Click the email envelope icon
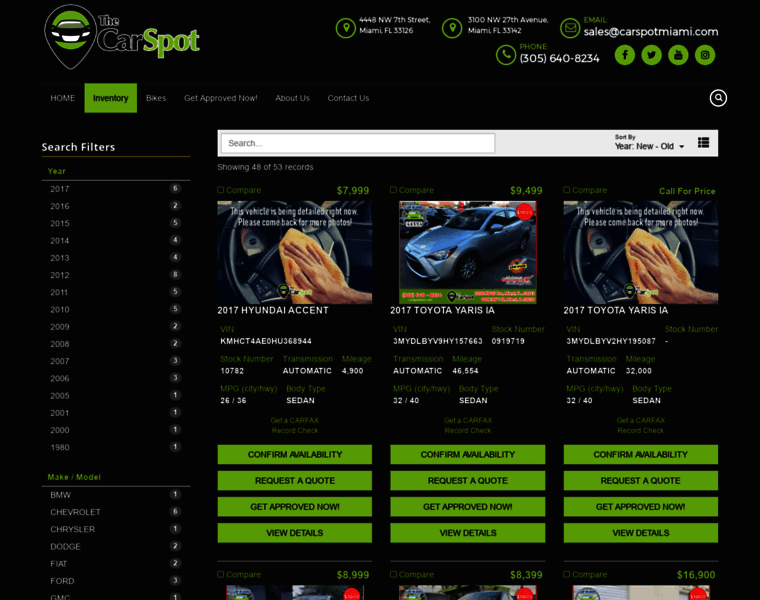 570,28
